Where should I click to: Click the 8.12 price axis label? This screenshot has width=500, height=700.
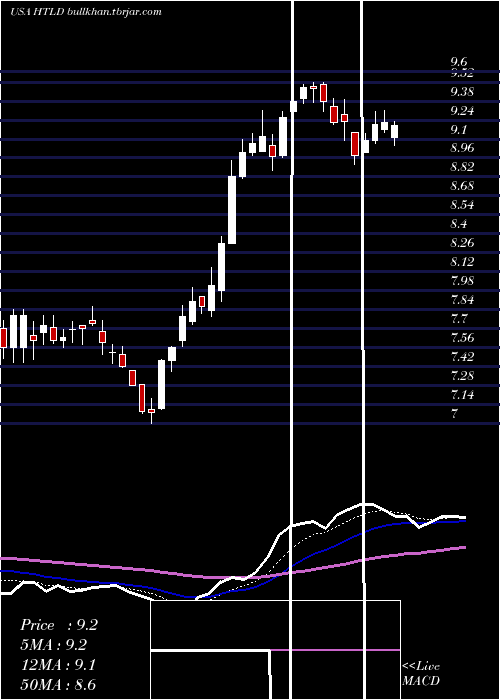point(462,262)
